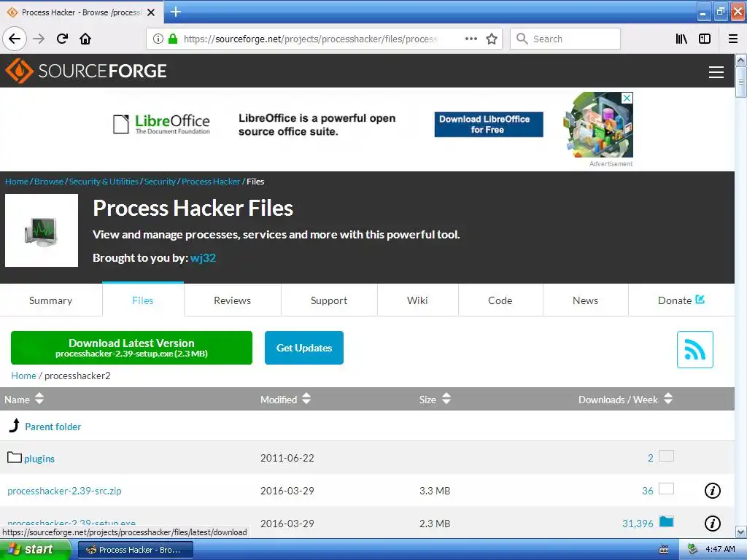This screenshot has width=747, height=560.
Task: Select the Files tab
Action: pos(143,300)
